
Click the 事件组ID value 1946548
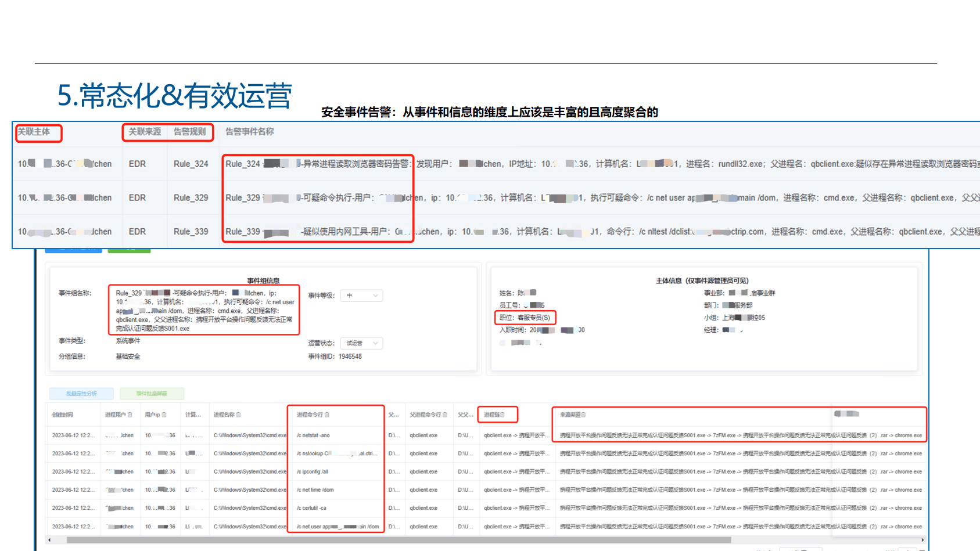(350, 356)
